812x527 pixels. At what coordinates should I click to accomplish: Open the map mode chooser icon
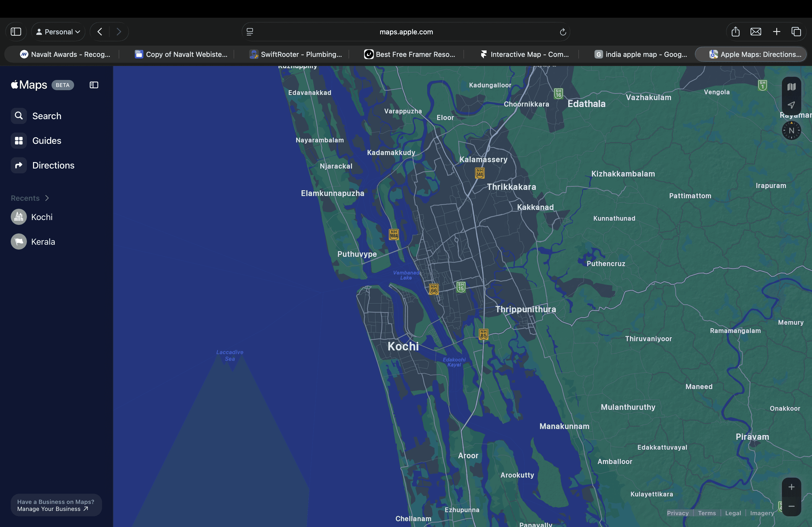[x=791, y=87]
